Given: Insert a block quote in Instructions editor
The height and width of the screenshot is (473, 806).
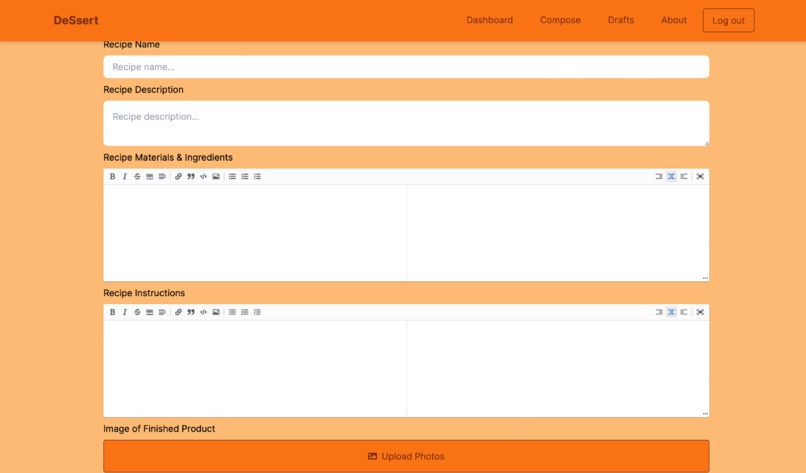Looking at the screenshot, I should point(191,312).
